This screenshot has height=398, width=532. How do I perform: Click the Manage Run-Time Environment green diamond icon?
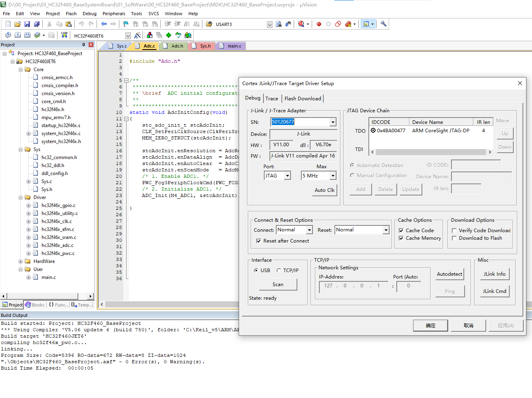tap(168, 35)
